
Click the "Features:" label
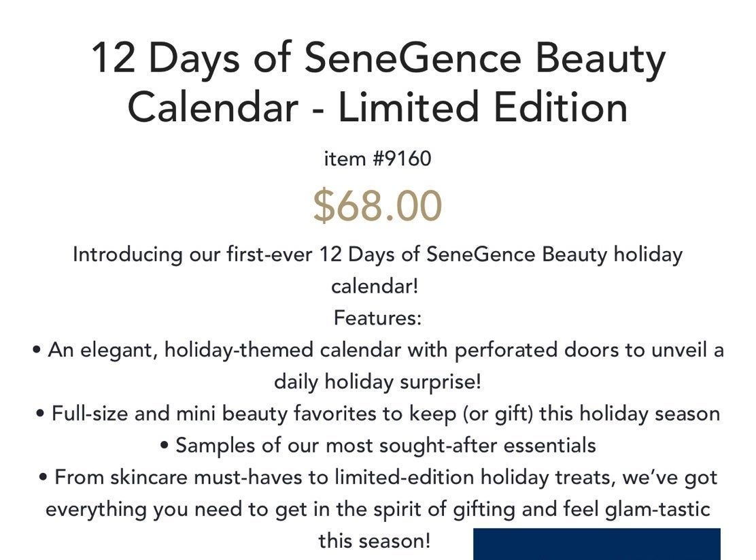(x=377, y=318)
